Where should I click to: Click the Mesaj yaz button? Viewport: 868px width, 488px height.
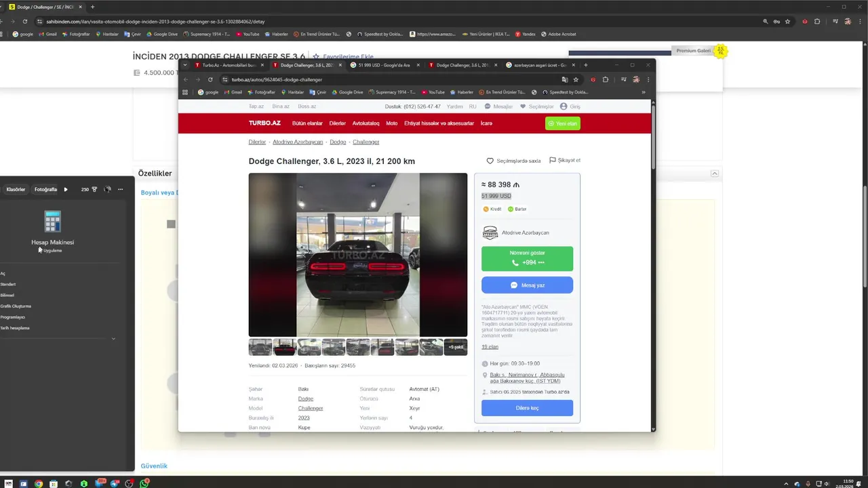(527, 285)
